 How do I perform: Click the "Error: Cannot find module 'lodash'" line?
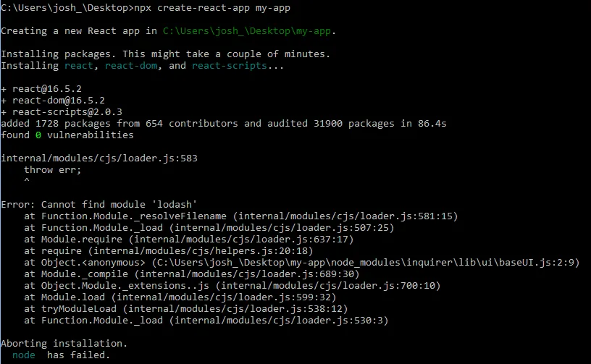pyautogui.click(x=98, y=204)
